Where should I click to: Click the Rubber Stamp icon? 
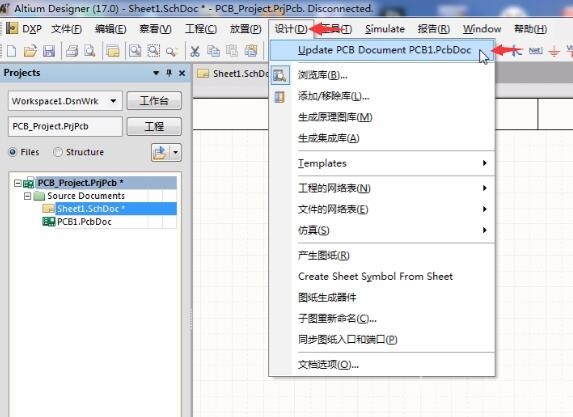pyautogui.click(x=251, y=51)
